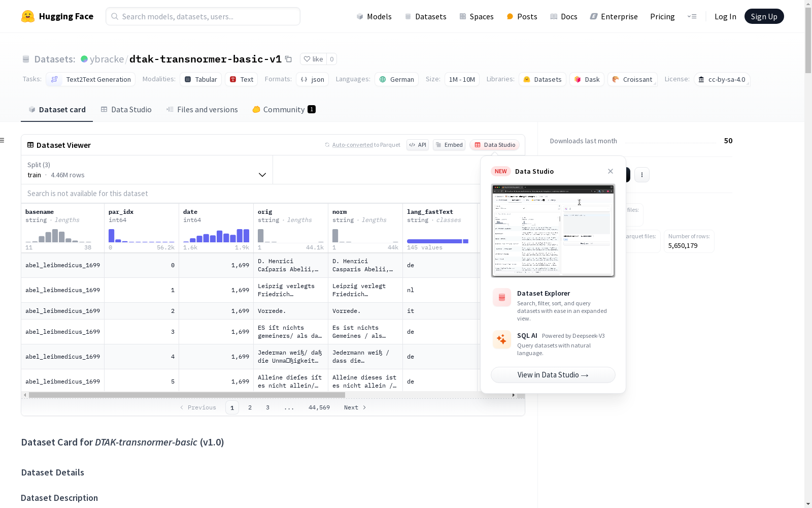Click the norm column header
Image resolution: width=812 pixels, height=508 pixels.
[340, 212]
